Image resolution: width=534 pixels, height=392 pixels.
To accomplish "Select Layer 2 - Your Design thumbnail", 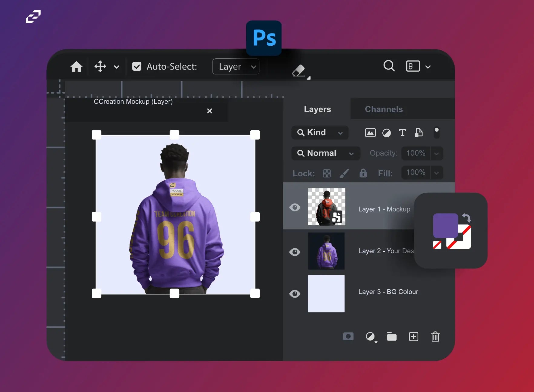I will [x=326, y=251].
